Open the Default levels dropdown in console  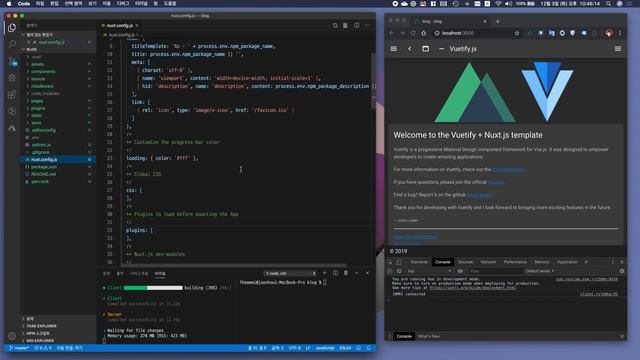coord(540,271)
